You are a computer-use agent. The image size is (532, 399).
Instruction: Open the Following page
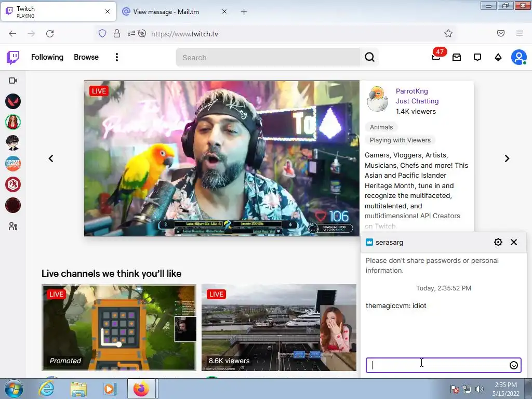(x=47, y=57)
